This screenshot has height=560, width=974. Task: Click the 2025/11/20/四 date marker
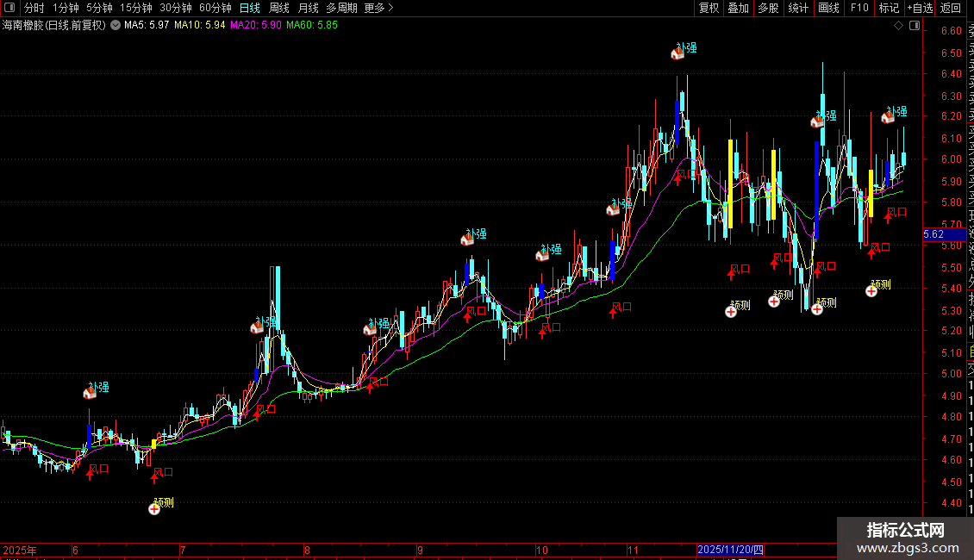point(730,550)
